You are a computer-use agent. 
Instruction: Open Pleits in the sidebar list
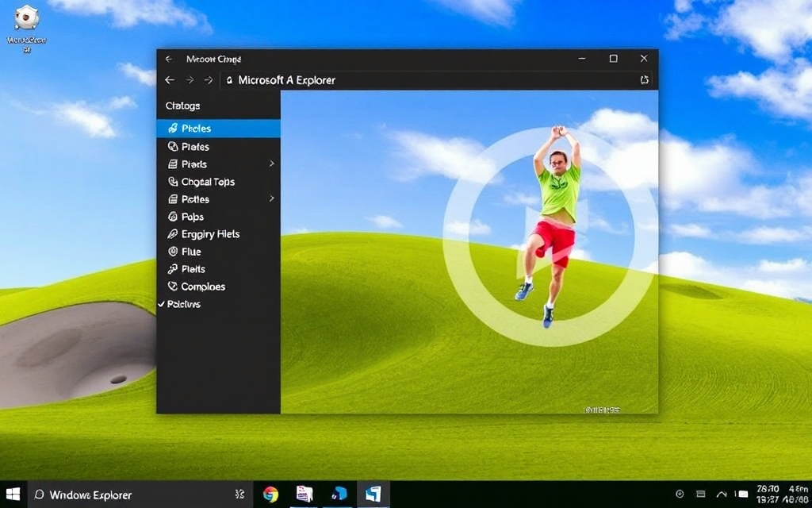219,269
